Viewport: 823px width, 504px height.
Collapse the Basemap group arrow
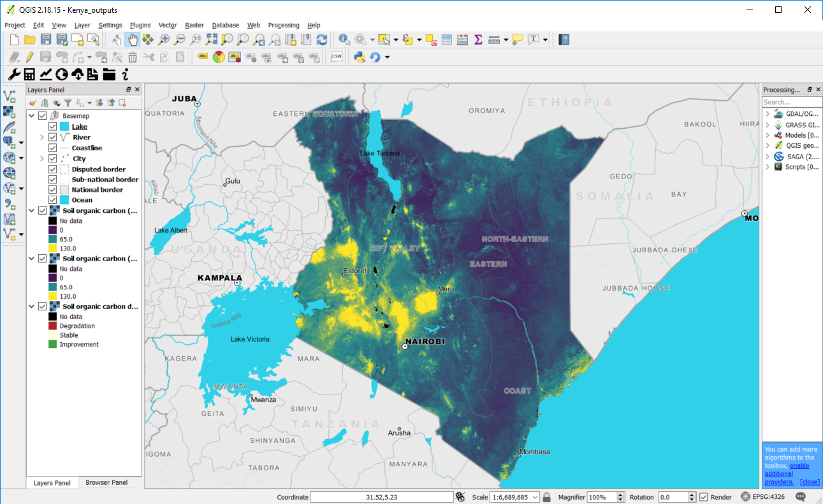coord(32,116)
